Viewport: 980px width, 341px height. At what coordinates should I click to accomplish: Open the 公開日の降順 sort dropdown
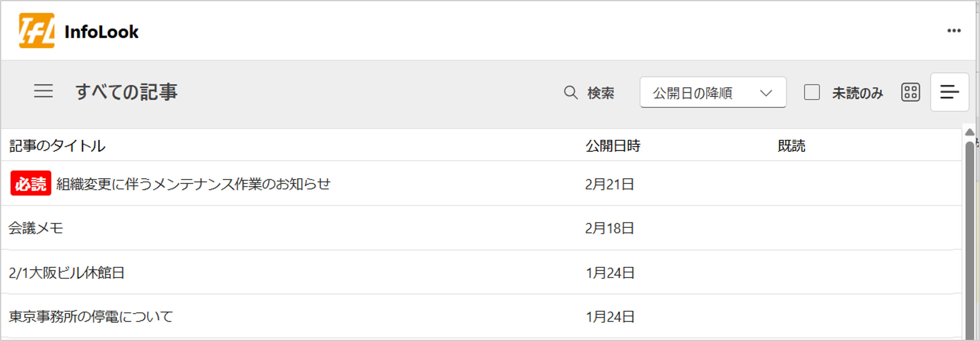(713, 93)
